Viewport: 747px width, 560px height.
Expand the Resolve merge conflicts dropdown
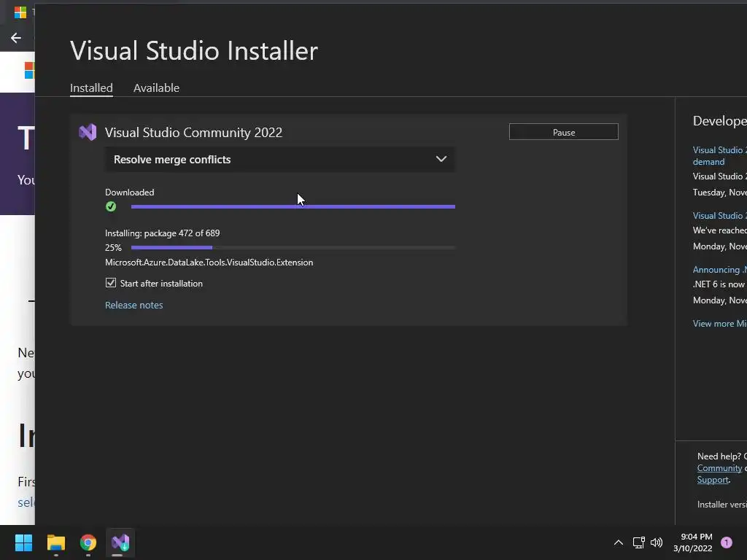(x=279, y=160)
